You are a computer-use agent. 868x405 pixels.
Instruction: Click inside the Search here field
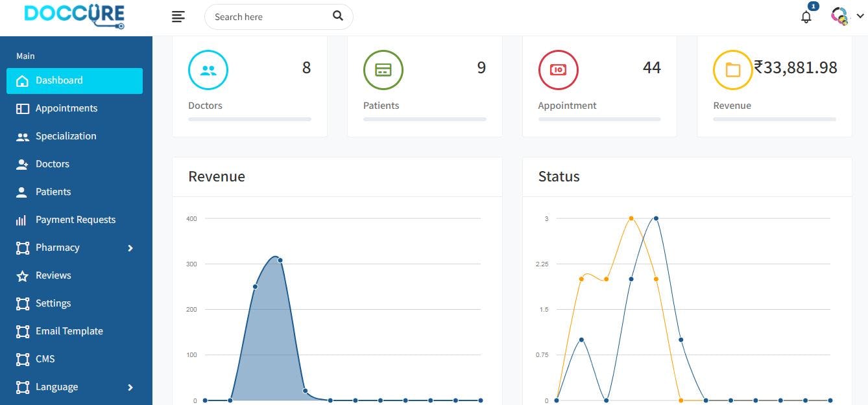pos(266,17)
